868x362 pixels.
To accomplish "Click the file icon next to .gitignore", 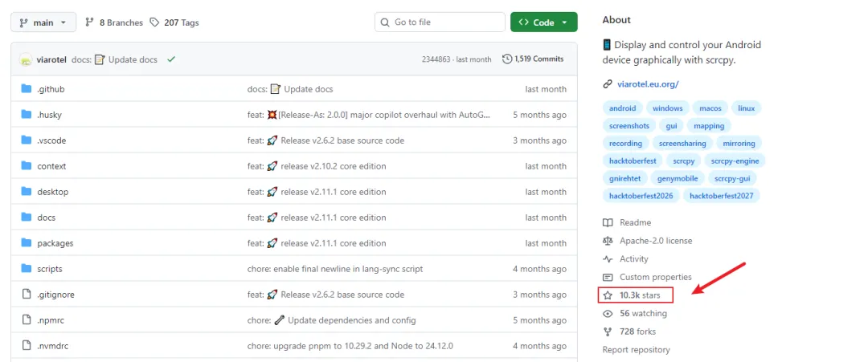I will pyautogui.click(x=26, y=294).
